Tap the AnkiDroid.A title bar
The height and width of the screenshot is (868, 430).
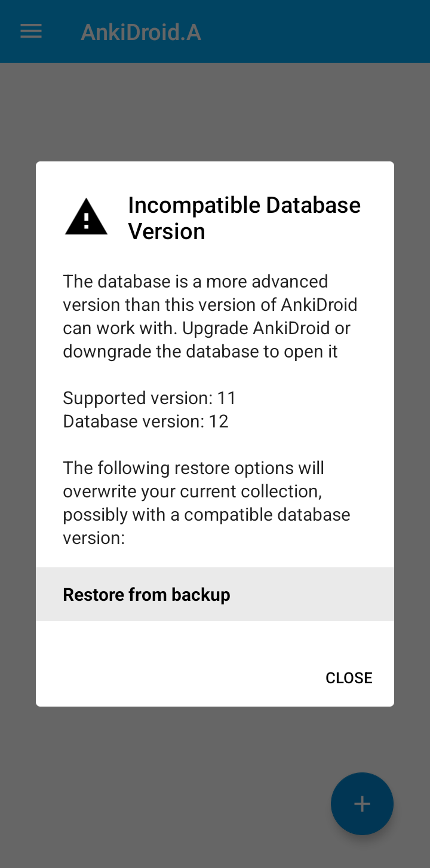pyautogui.click(x=141, y=31)
